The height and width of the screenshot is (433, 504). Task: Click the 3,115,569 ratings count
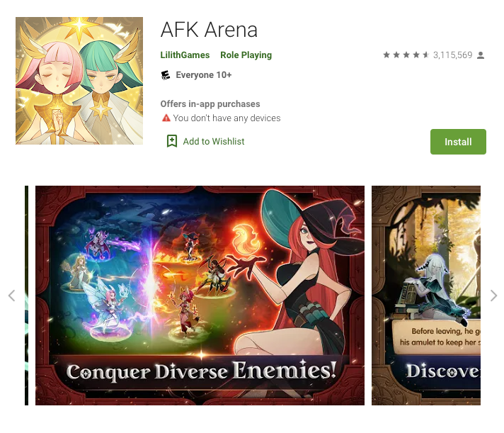click(452, 55)
